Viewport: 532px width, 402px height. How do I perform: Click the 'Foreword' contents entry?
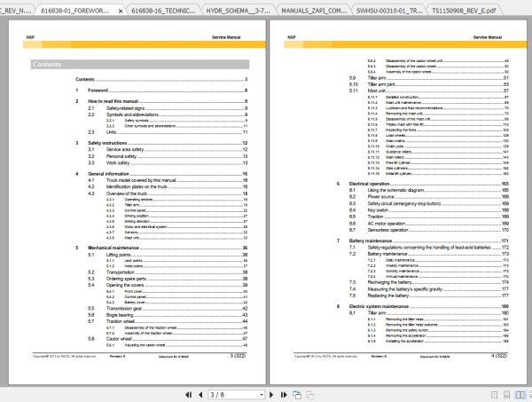98,91
